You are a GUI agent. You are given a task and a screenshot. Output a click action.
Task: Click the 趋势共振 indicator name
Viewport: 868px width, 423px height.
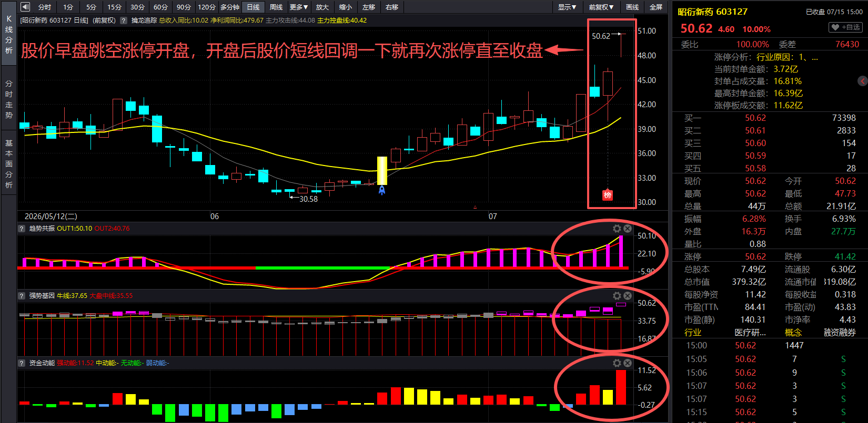click(x=42, y=229)
